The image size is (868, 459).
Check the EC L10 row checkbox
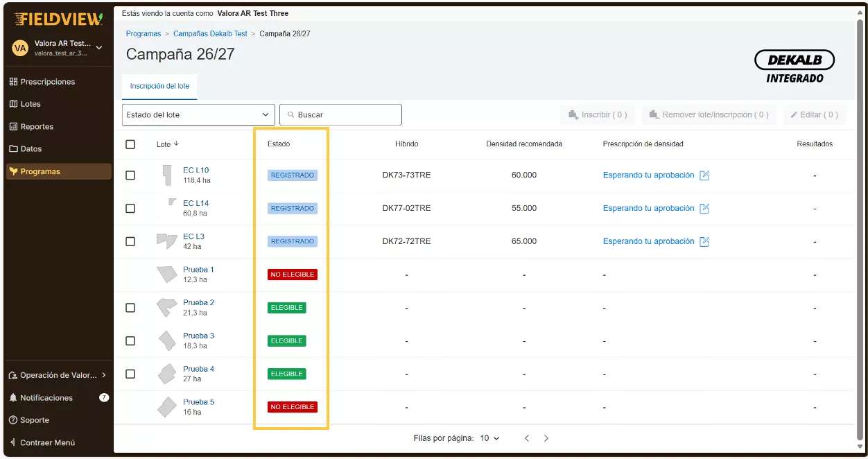(x=130, y=175)
